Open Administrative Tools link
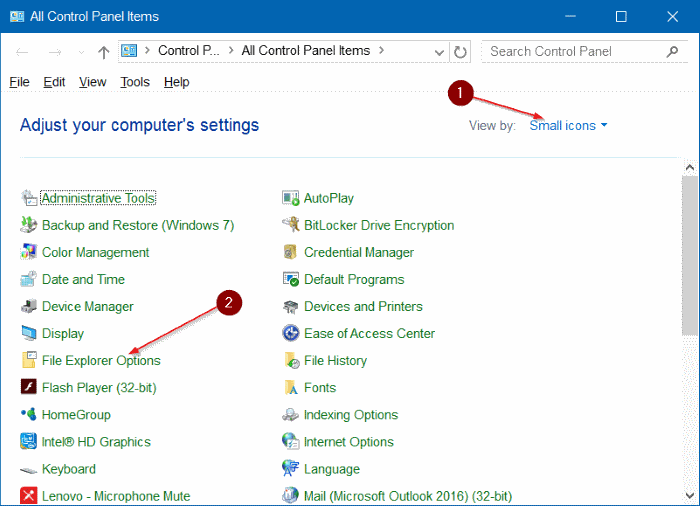 point(98,198)
